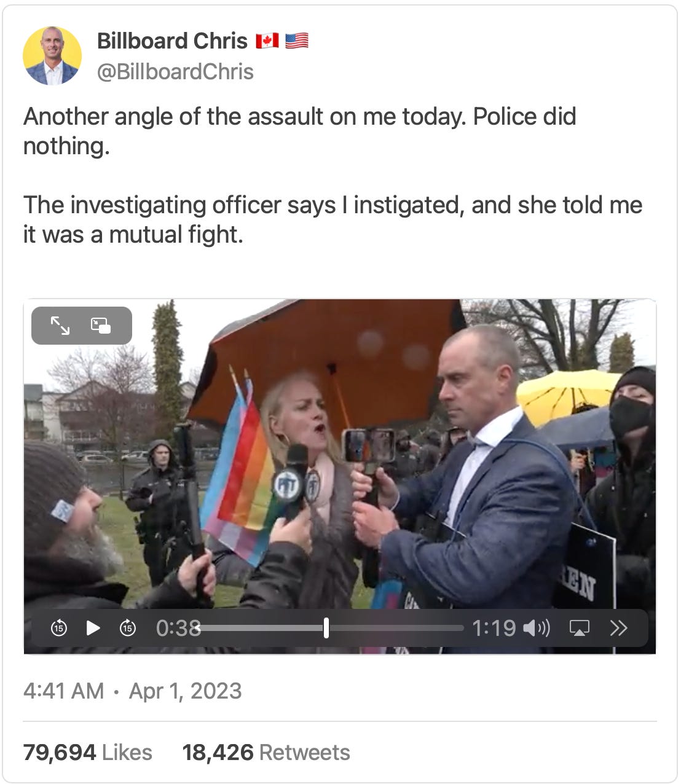Expand more video controls chevrons
The width and height of the screenshot is (681, 784).
tap(618, 628)
